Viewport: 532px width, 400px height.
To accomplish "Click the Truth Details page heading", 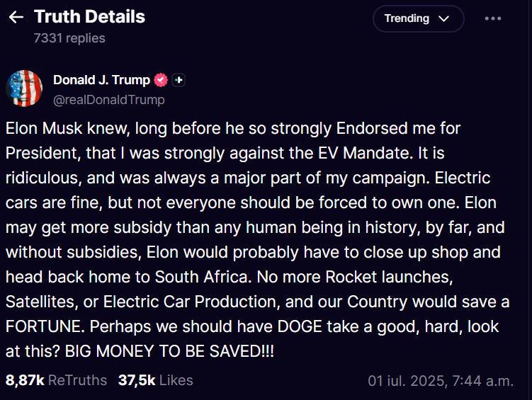I will pyautogui.click(x=89, y=16).
